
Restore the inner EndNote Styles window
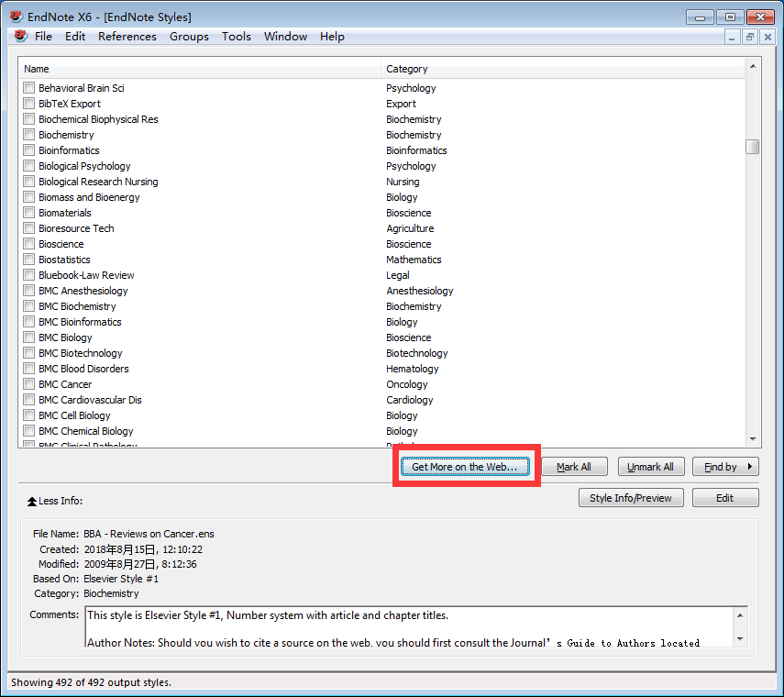749,37
